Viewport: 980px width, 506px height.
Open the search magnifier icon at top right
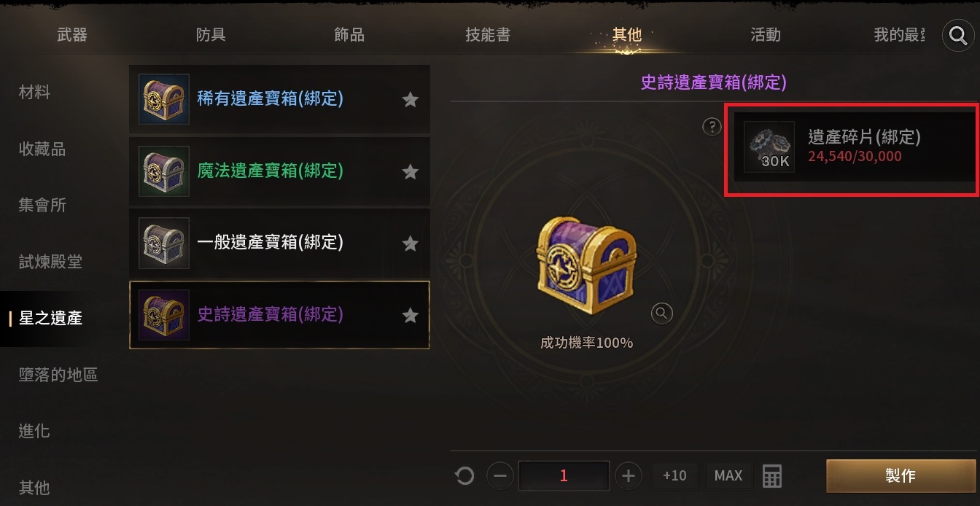click(957, 35)
